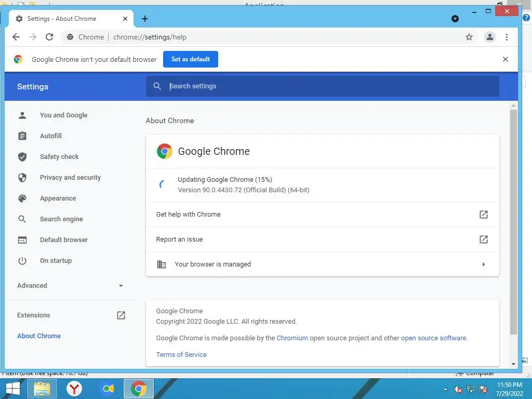This screenshot has width=532, height=399.
Task: Open the open source software link
Action: tap(434, 338)
